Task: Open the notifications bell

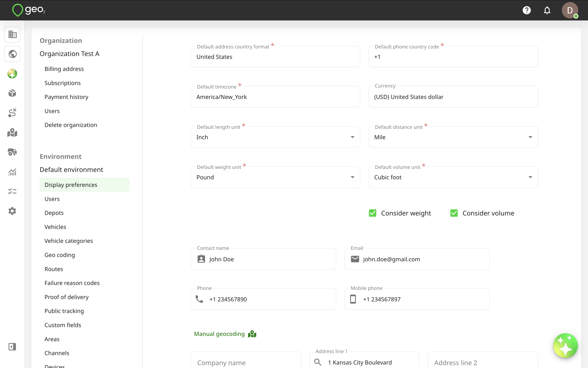Action: (x=547, y=10)
